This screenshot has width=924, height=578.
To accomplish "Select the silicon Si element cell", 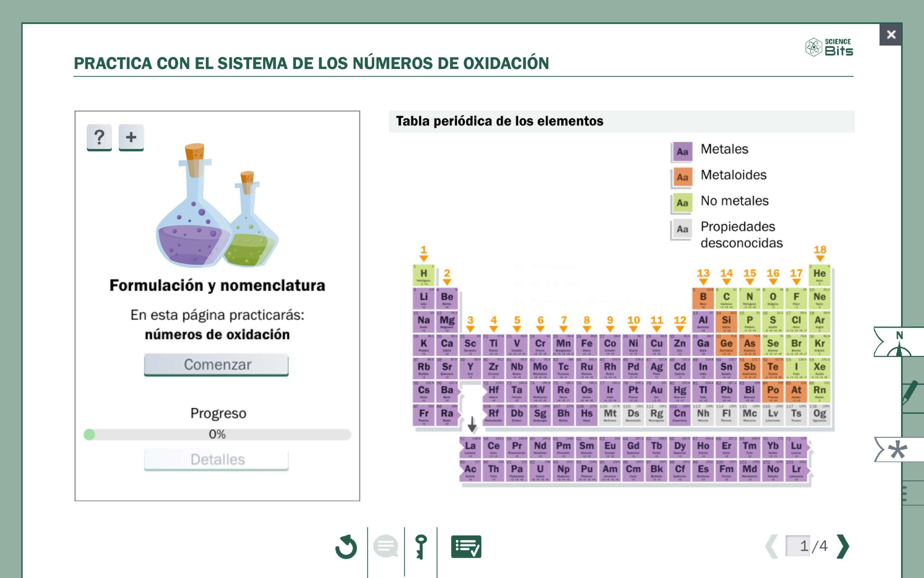I will [726, 322].
